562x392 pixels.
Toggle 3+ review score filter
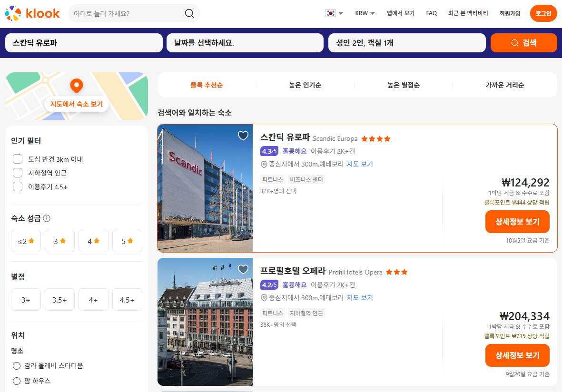pyautogui.click(x=26, y=300)
